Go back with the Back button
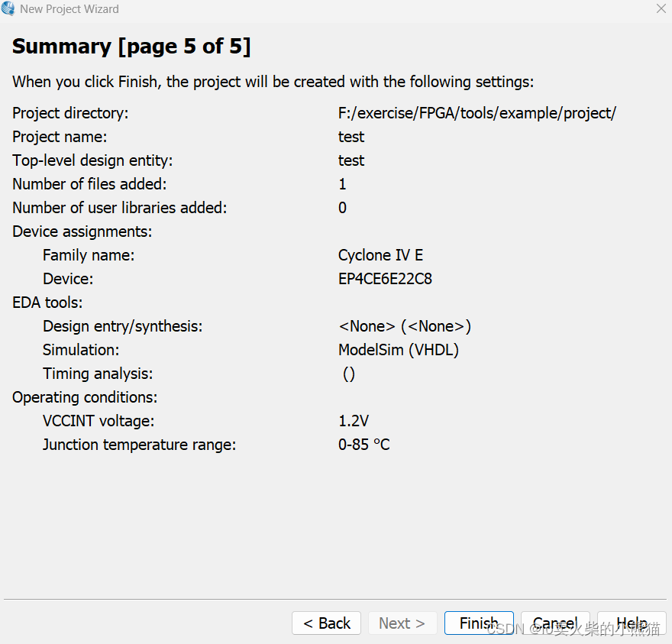 point(326,623)
